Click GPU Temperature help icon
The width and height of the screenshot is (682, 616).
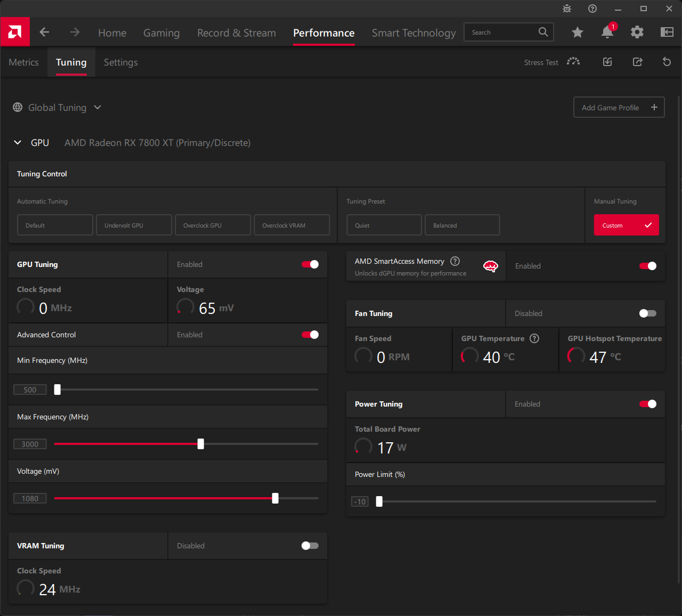coord(534,338)
